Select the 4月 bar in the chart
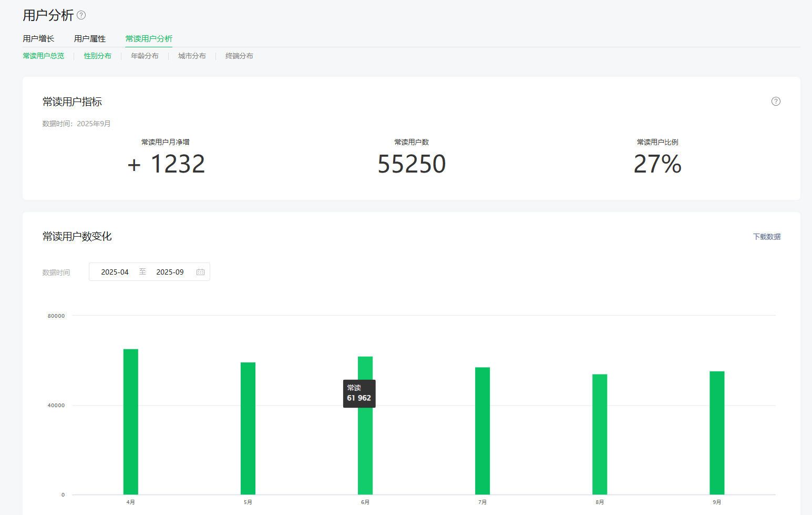 coord(131,421)
